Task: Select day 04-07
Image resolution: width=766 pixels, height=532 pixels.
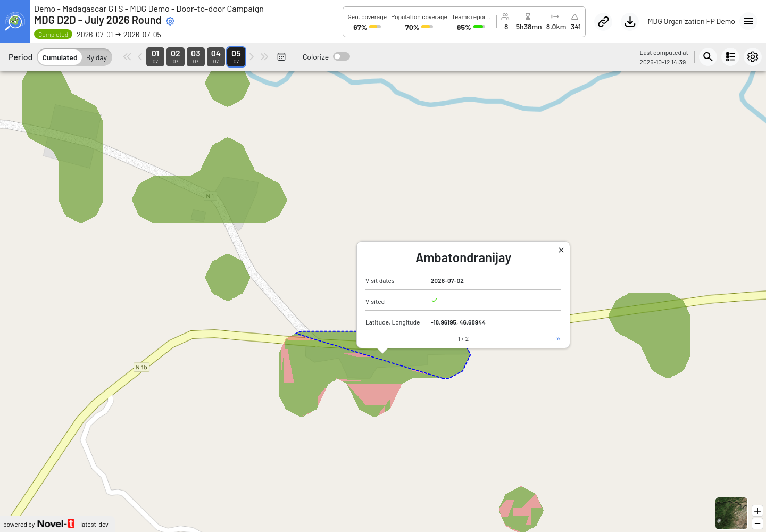Action: (216, 57)
